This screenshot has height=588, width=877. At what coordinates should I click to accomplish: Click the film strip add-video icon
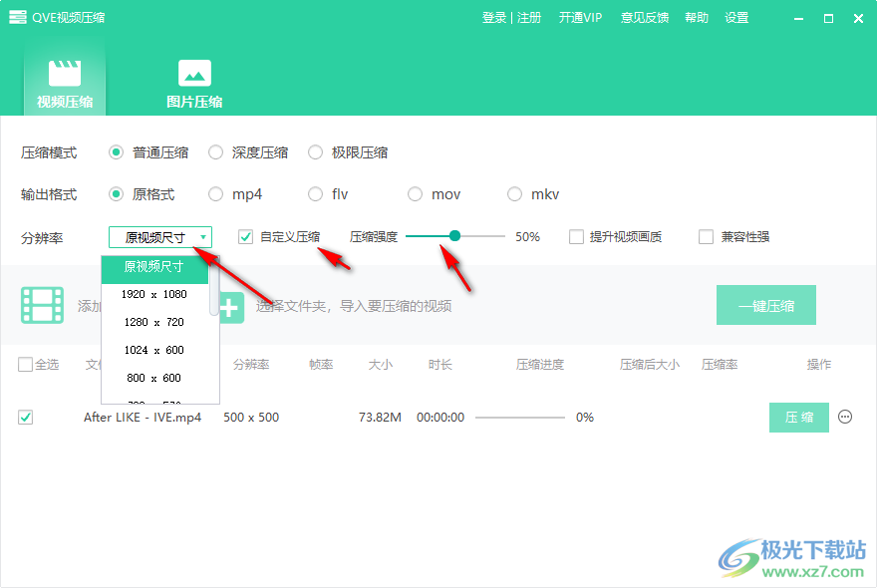[x=42, y=306]
